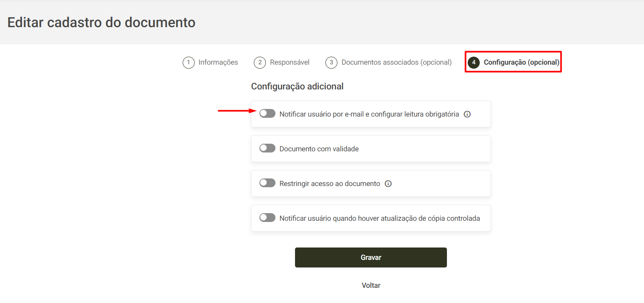Click the 'Restringir acesso ao documento' label text
The width and height of the screenshot is (644, 303).
[330, 184]
